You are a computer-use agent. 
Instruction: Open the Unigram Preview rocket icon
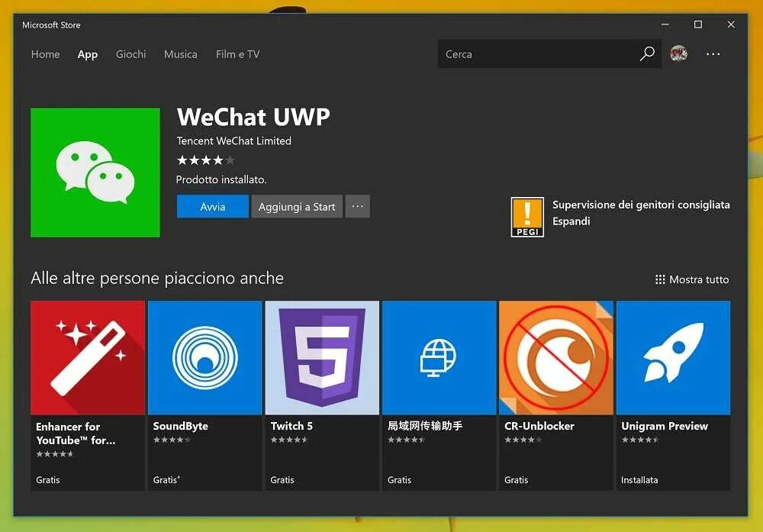click(x=674, y=358)
